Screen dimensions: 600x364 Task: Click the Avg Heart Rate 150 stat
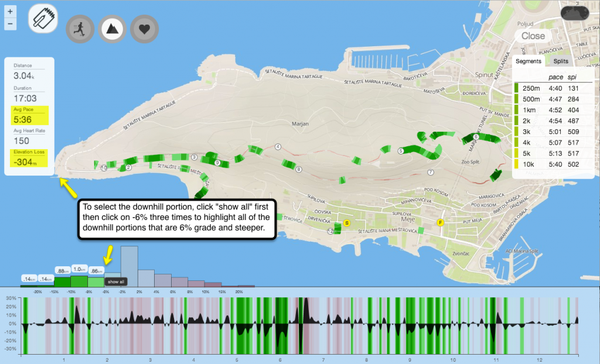[x=29, y=136]
